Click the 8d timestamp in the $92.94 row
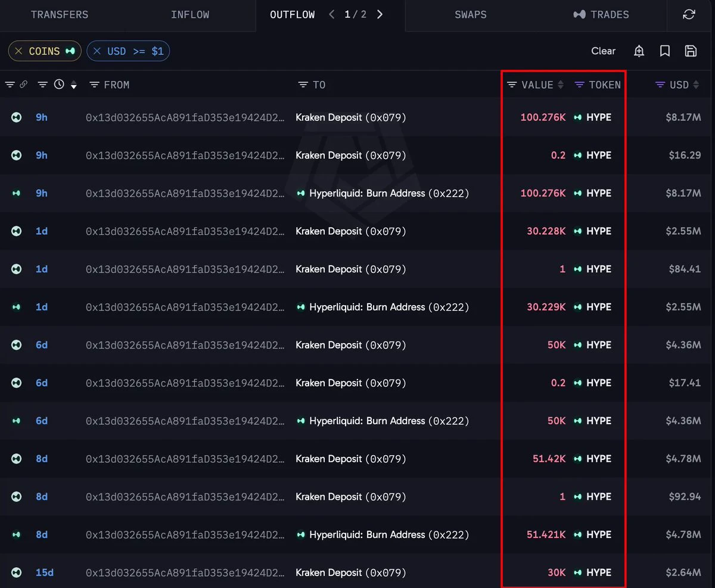The height and width of the screenshot is (588, 715). [42, 497]
